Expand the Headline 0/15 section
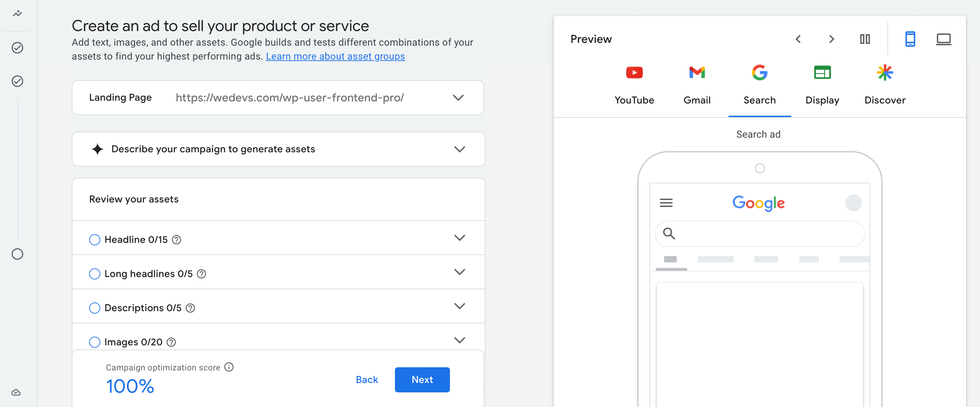Viewport: 980px width, 407px height. 460,238
